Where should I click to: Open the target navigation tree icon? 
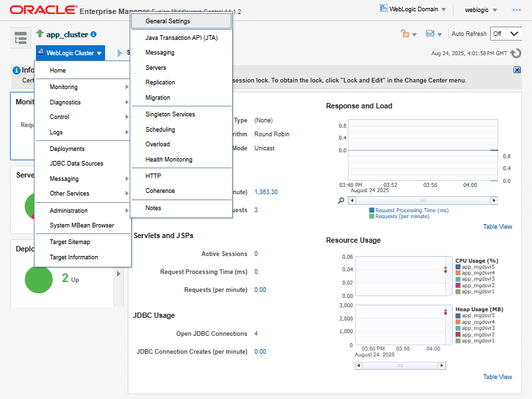coord(21,38)
